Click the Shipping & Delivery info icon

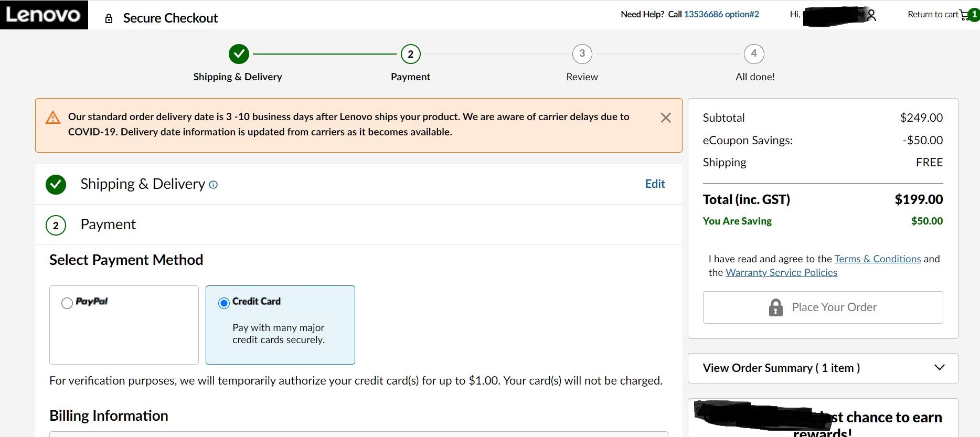tap(213, 185)
